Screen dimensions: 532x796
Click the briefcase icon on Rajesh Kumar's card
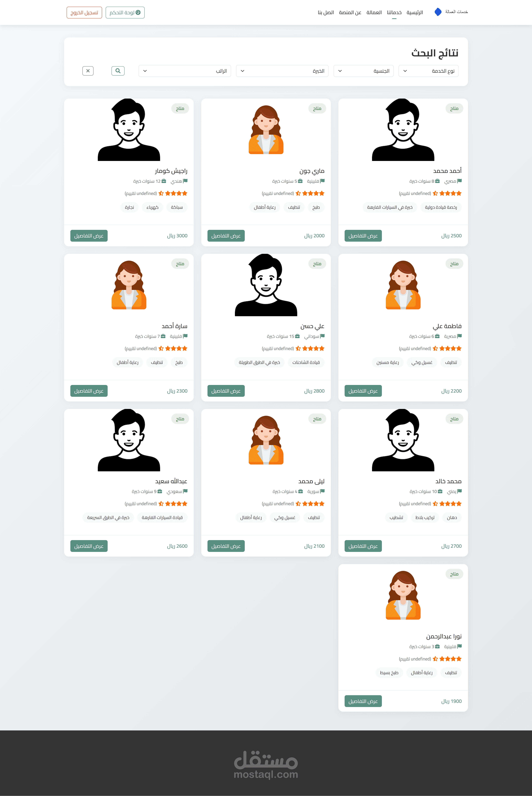point(164,181)
